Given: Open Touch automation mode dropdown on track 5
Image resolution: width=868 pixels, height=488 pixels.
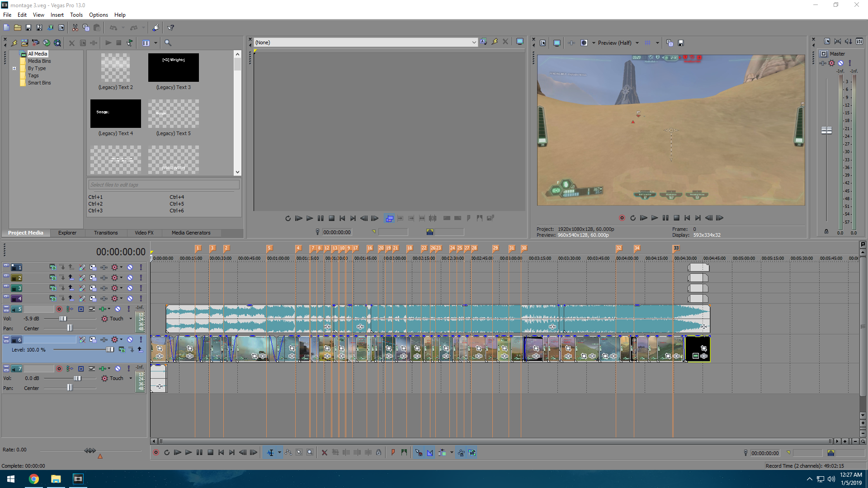Looking at the screenshot, I should pos(131,319).
